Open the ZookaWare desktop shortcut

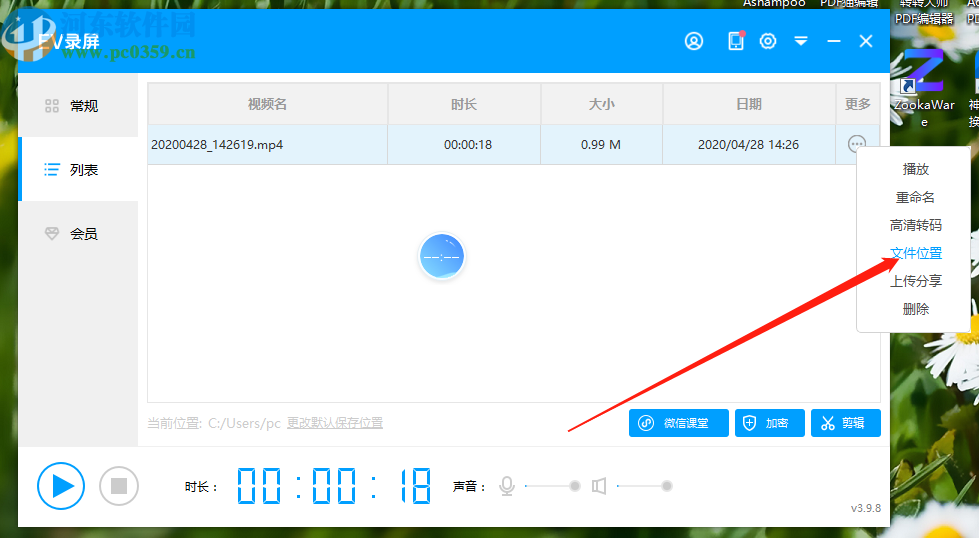click(924, 87)
